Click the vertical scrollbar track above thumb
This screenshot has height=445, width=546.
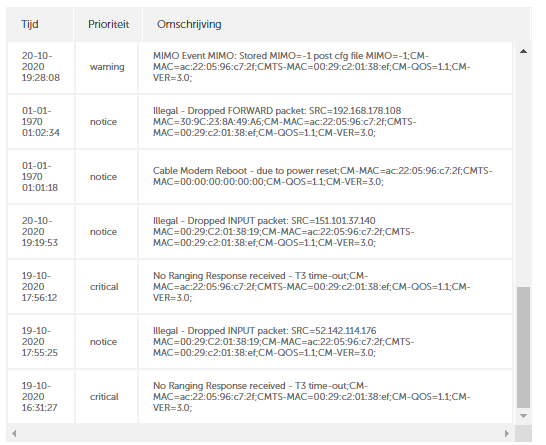point(523,172)
